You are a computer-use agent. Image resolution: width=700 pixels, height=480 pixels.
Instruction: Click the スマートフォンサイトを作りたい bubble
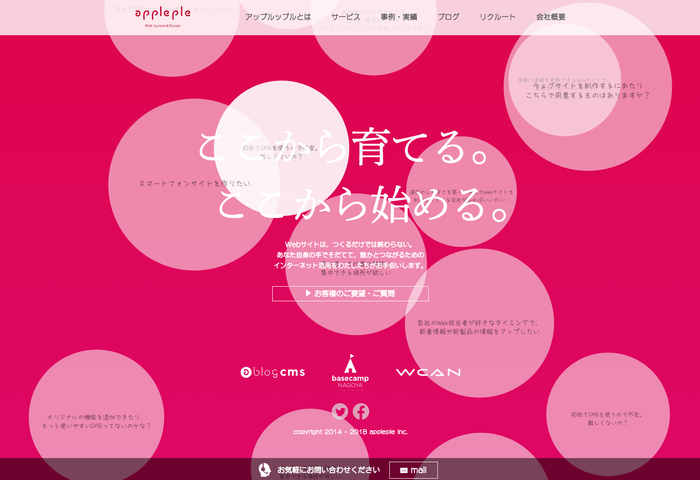pyautogui.click(x=187, y=184)
